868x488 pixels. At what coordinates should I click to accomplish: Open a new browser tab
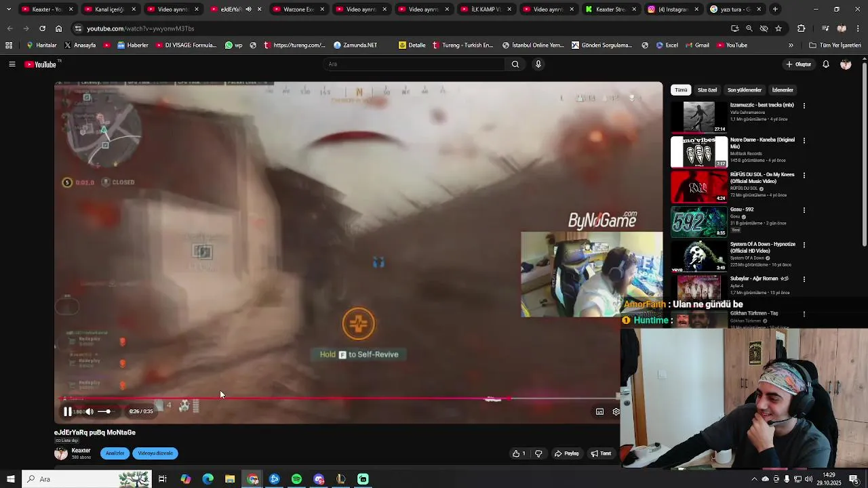click(775, 9)
